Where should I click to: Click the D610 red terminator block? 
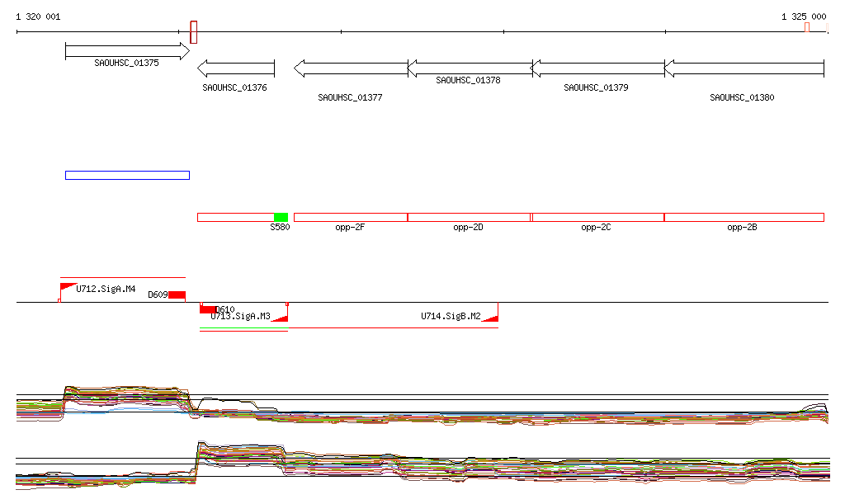pyautogui.click(x=209, y=309)
